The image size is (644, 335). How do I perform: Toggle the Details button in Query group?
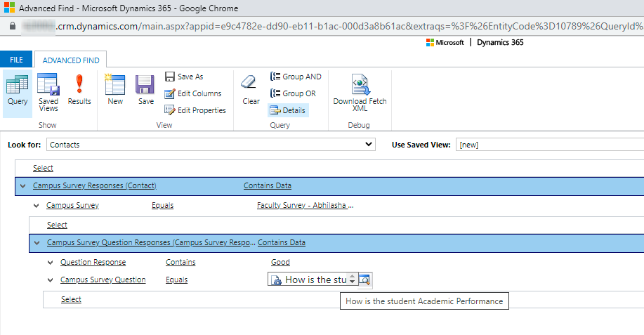tap(288, 110)
